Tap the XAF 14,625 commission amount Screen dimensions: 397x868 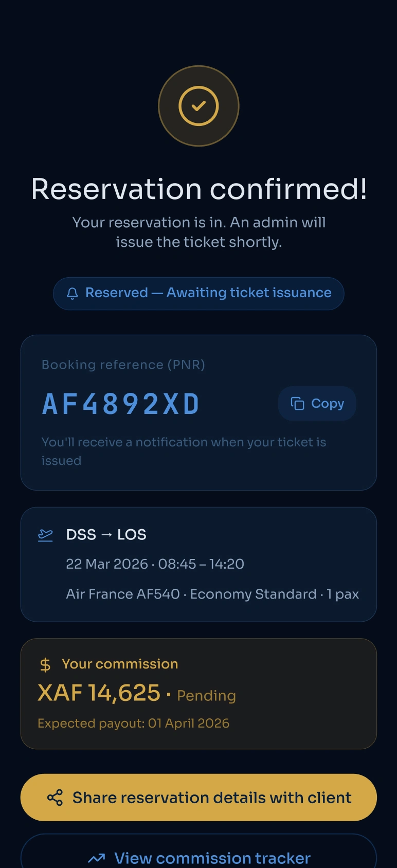click(99, 693)
